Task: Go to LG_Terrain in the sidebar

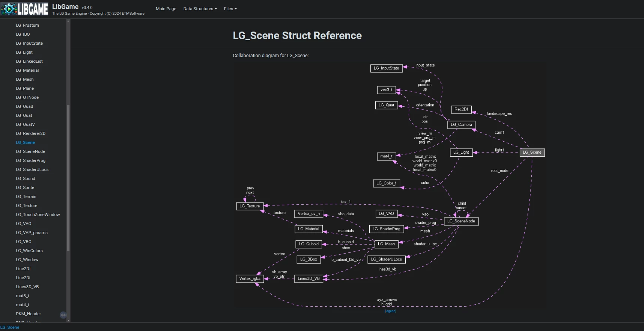Action: pyautogui.click(x=26, y=196)
